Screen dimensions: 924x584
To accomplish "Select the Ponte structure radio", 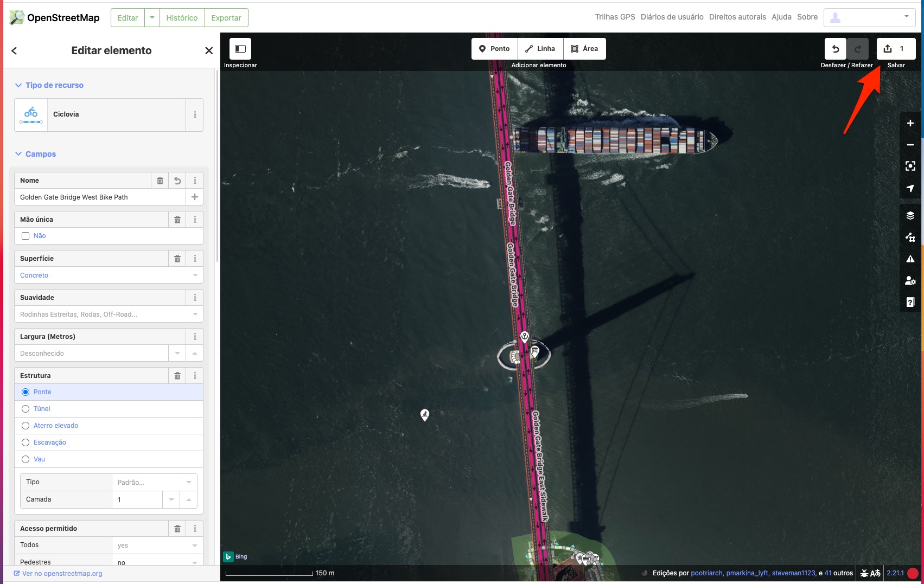I will 26,392.
